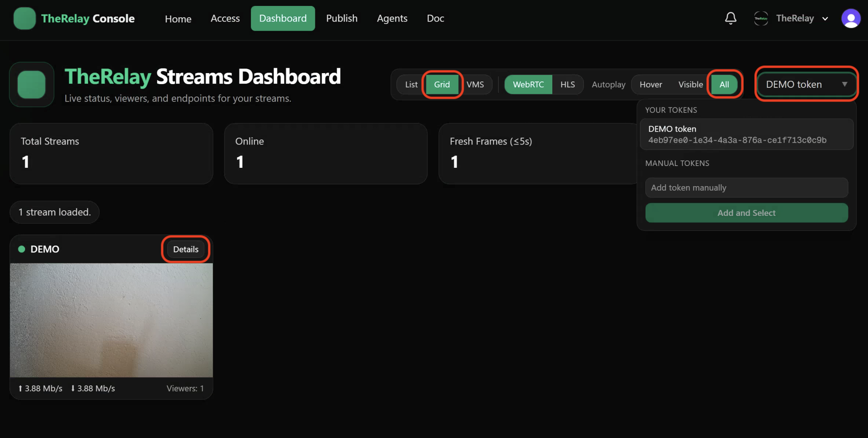
Task: Open the Publish tab
Action: pos(342,18)
